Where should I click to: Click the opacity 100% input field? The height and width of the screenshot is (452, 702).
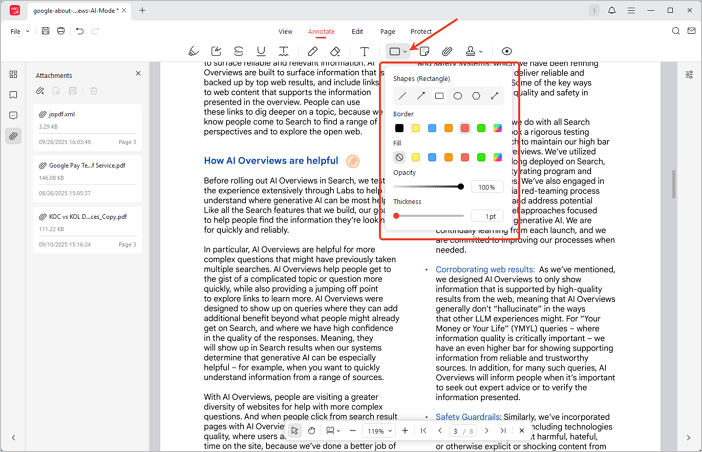tap(487, 187)
